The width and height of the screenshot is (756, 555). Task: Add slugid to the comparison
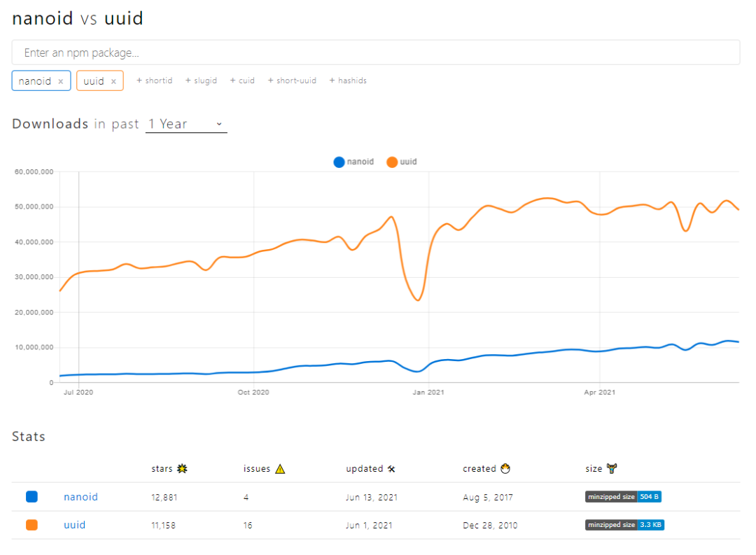(x=201, y=80)
